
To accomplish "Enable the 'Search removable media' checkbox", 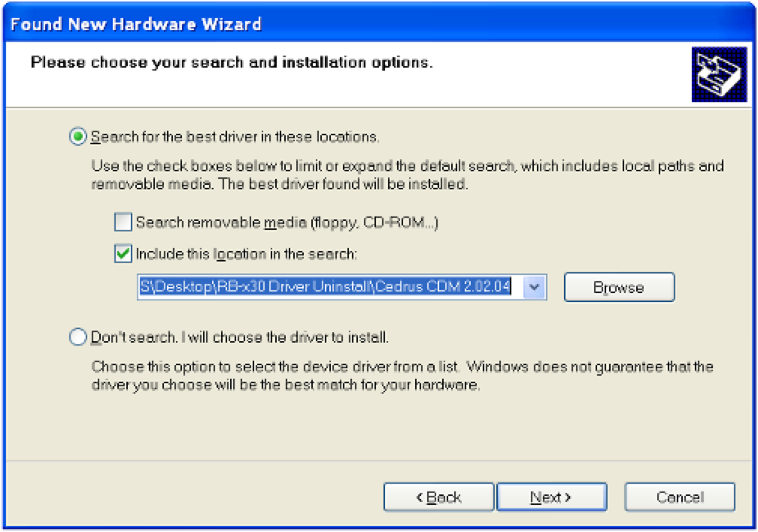I will [x=123, y=222].
